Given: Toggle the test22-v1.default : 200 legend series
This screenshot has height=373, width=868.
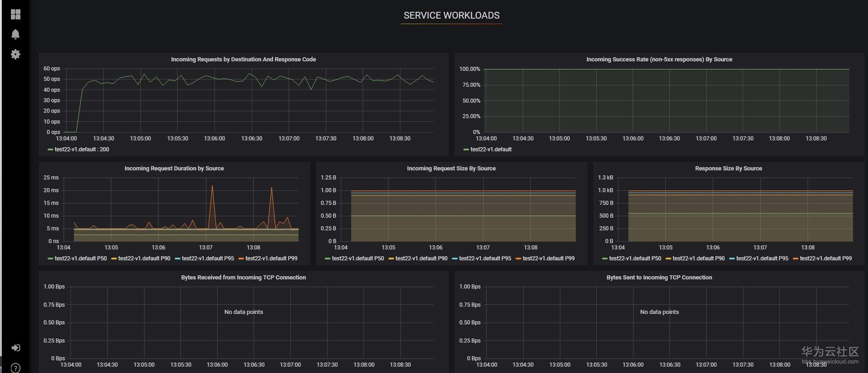Looking at the screenshot, I should [x=82, y=149].
